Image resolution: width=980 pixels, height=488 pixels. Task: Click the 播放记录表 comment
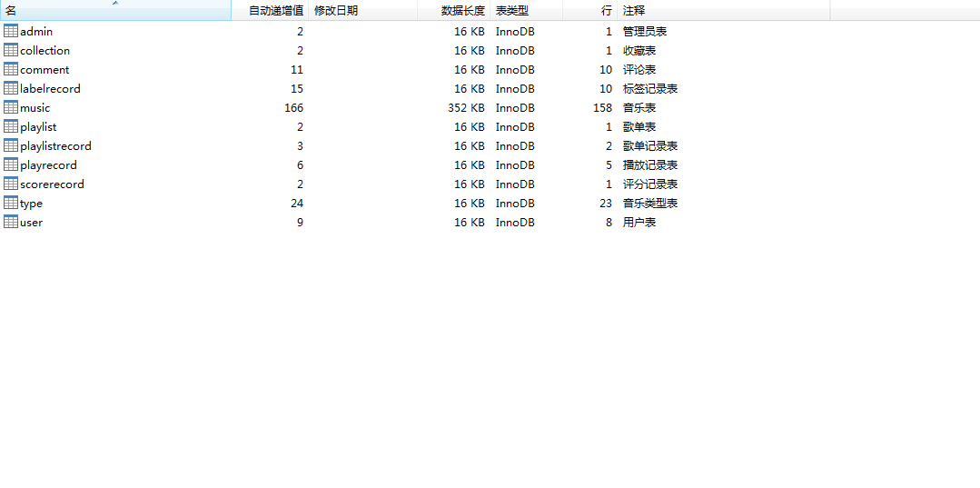click(650, 165)
